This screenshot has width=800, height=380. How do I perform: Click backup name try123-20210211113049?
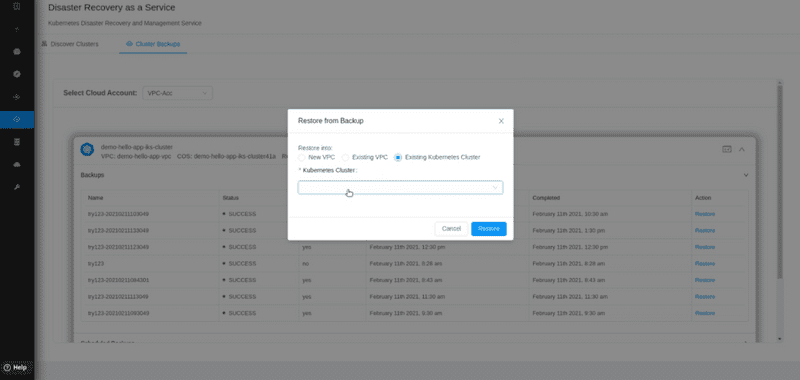pyautogui.click(x=118, y=296)
